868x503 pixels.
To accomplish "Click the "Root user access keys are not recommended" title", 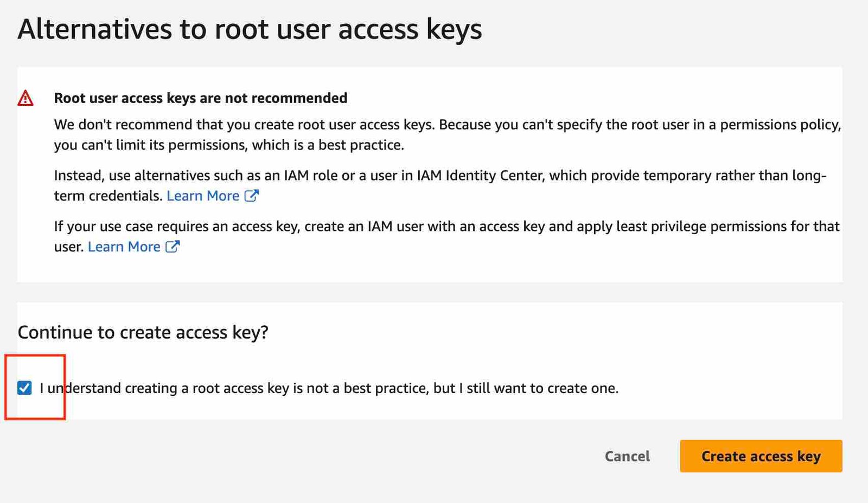I will coord(201,98).
